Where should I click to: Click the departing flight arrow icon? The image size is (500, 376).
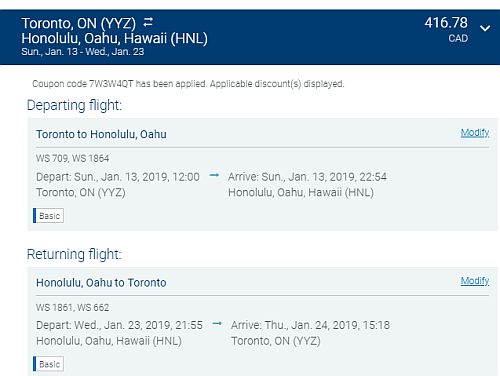(214, 175)
